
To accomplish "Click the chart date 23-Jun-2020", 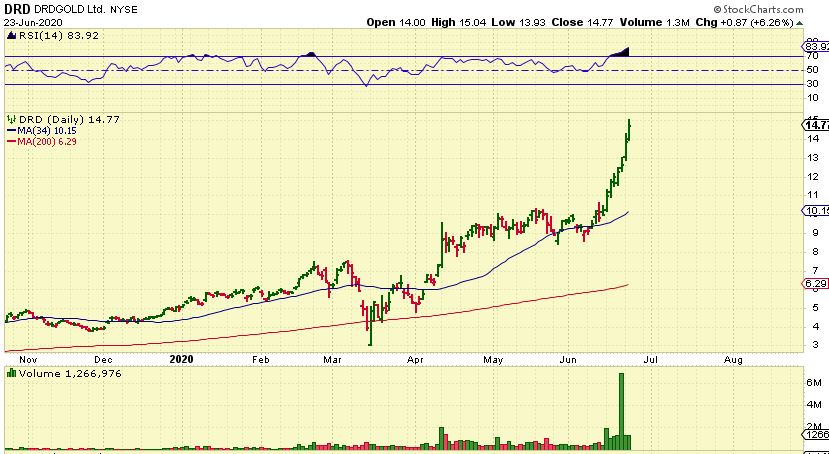I will (34, 22).
